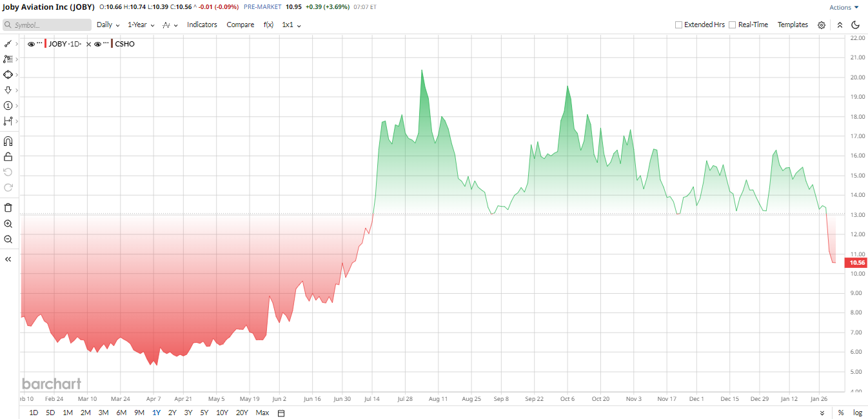Image resolution: width=868 pixels, height=419 pixels.
Task: Click the JOBY 1D legend label
Action: tap(65, 44)
